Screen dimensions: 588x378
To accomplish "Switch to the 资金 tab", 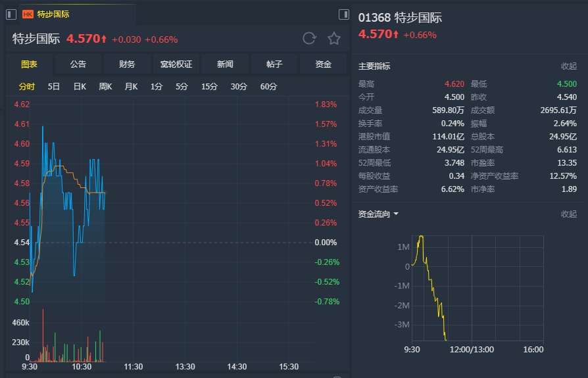I will 323,64.
